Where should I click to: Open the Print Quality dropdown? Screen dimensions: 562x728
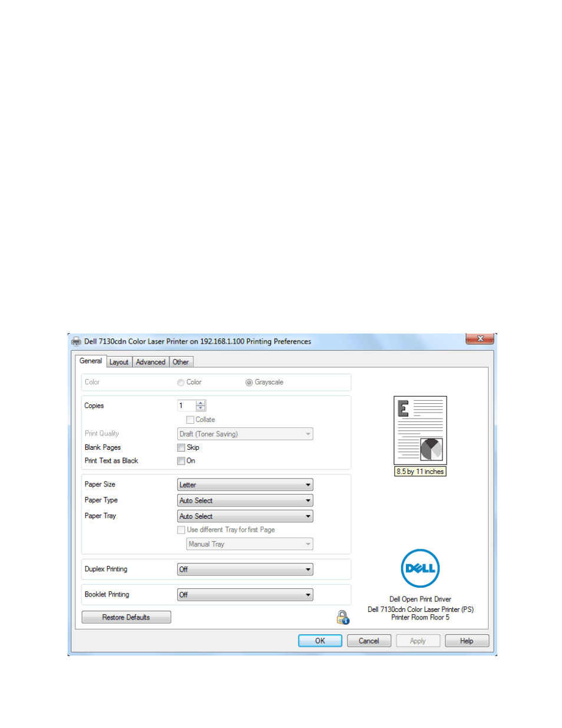[x=245, y=434]
